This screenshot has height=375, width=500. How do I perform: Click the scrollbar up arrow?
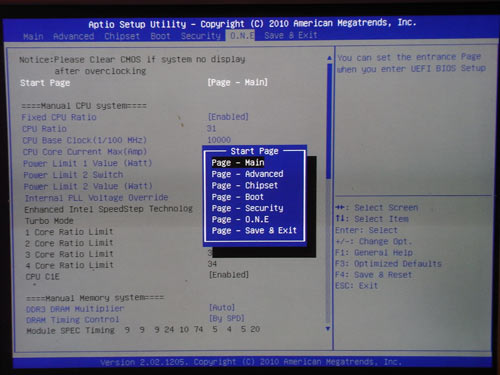pyautogui.click(x=329, y=58)
